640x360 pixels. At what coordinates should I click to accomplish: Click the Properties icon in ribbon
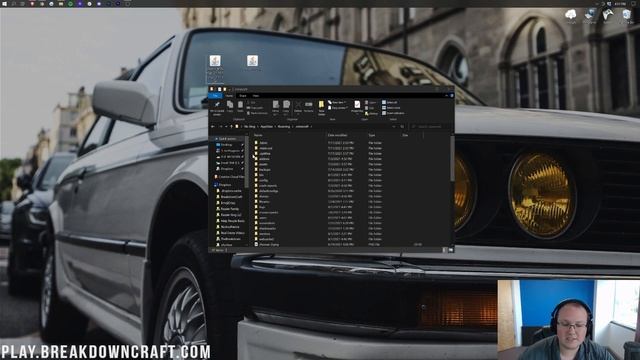(357, 107)
